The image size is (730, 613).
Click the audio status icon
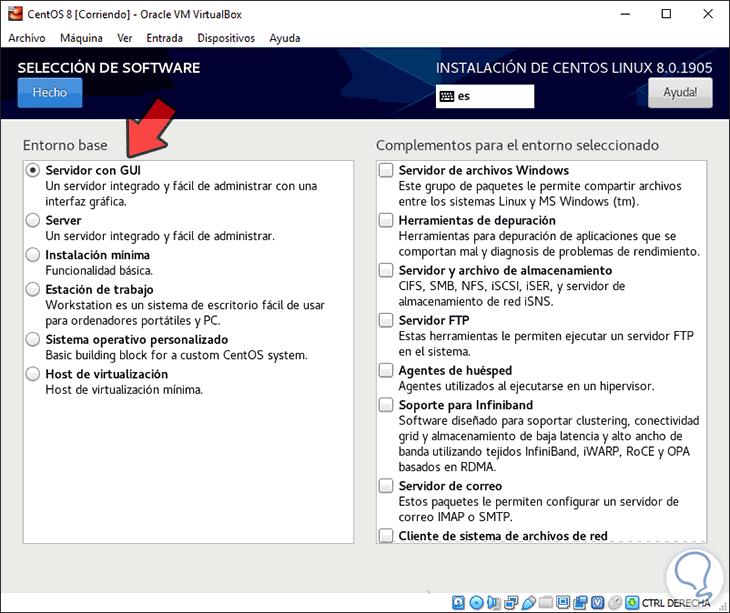click(x=493, y=603)
